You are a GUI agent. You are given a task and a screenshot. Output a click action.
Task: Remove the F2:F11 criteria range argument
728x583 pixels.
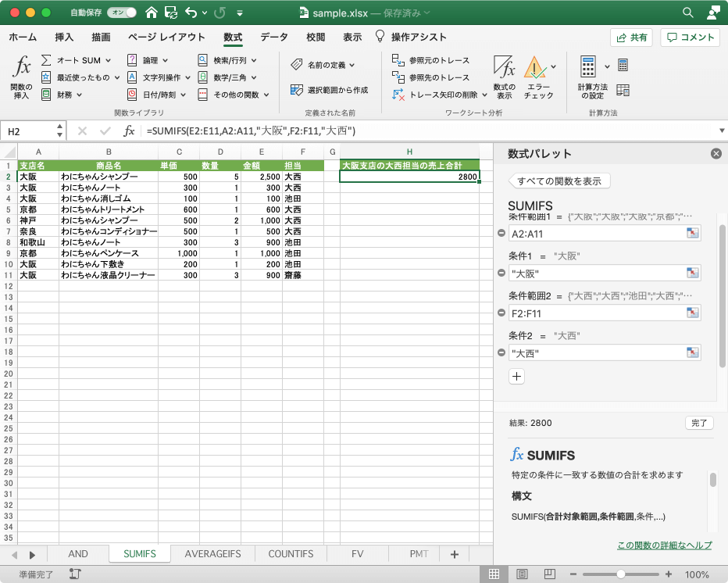(x=501, y=313)
